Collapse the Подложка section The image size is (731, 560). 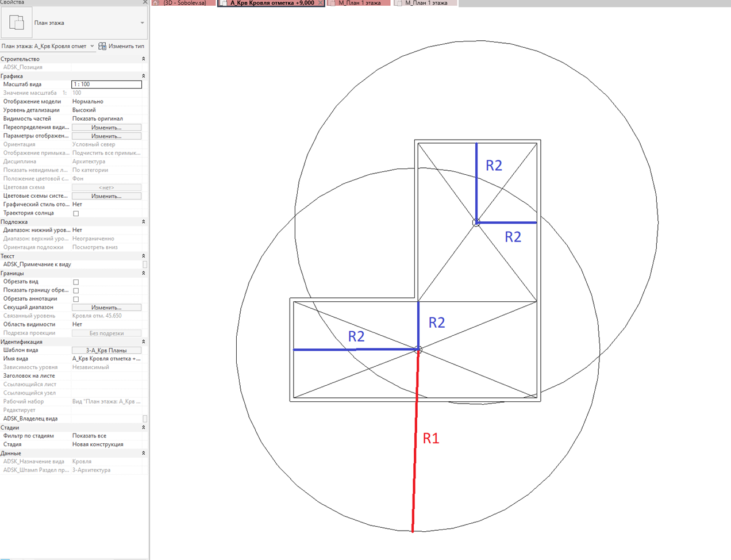pyautogui.click(x=144, y=222)
